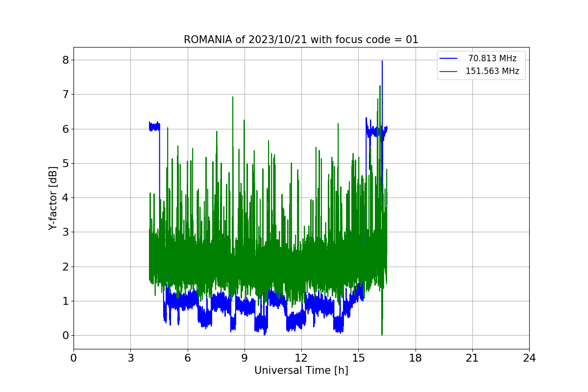Click x-axis tick label "0"
Screen dimensions: 588x392
[x=73, y=358]
